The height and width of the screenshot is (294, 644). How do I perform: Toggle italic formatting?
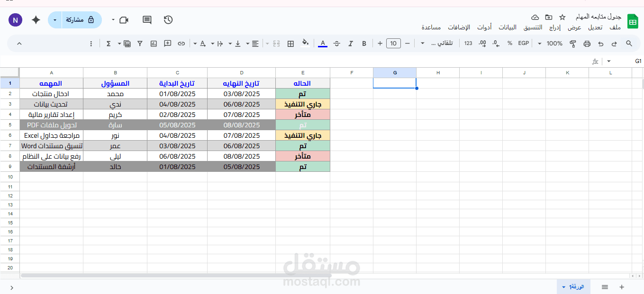pos(351,44)
